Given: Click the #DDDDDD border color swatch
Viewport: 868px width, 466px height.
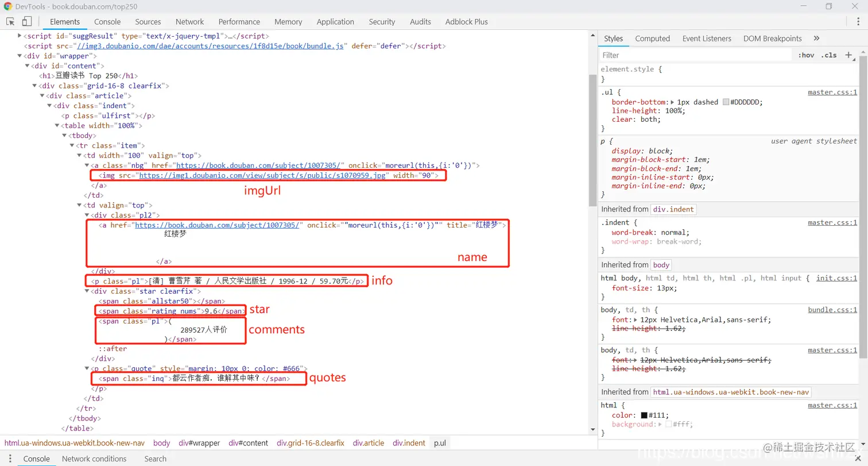Looking at the screenshot, I should 726,102.
